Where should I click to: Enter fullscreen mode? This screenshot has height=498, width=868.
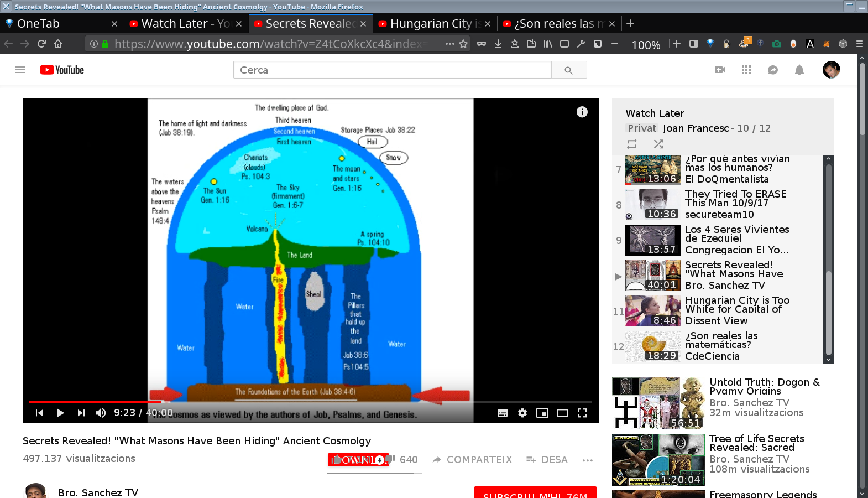coord(582,413)
